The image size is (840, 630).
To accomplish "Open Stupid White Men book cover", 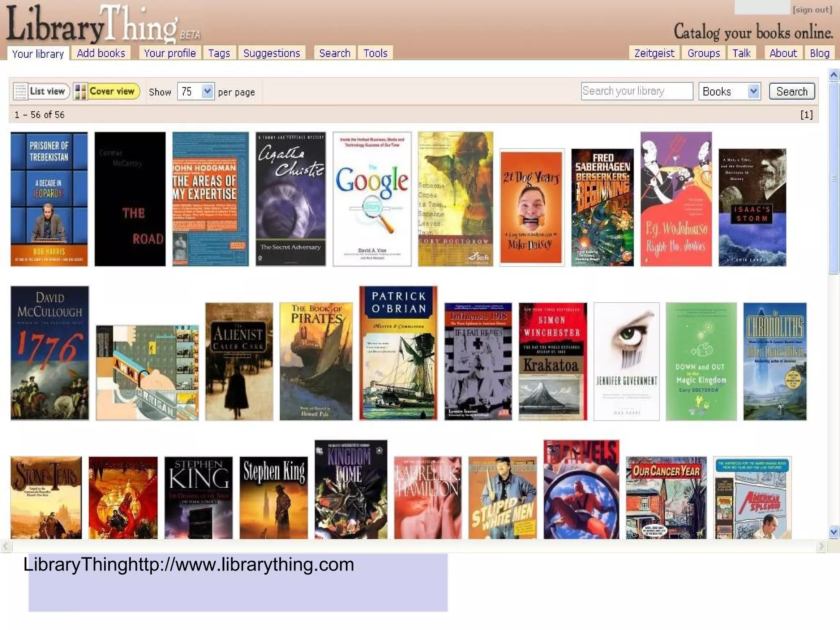I will (x=503, y=498).
